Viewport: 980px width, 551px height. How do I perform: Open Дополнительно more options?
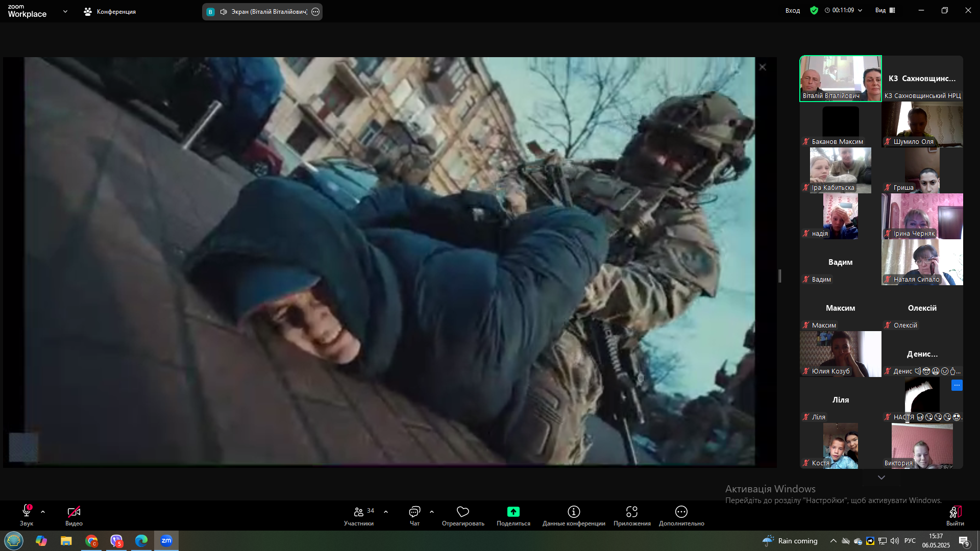click(681, 515)
